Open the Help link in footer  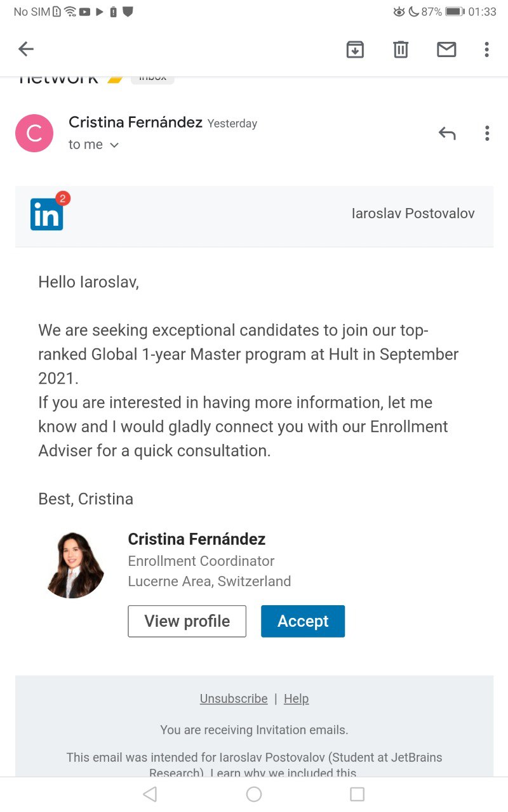(x=296, y=698)
